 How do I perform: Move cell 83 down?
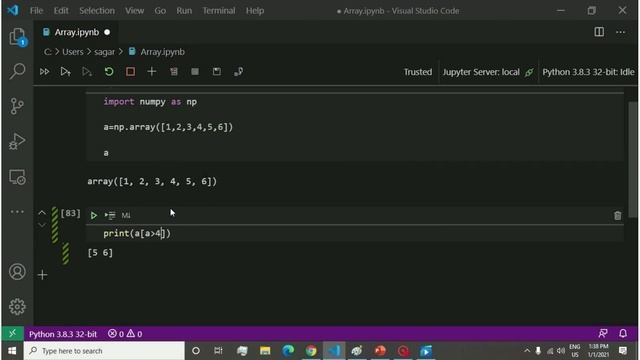(x=42, y=225)
